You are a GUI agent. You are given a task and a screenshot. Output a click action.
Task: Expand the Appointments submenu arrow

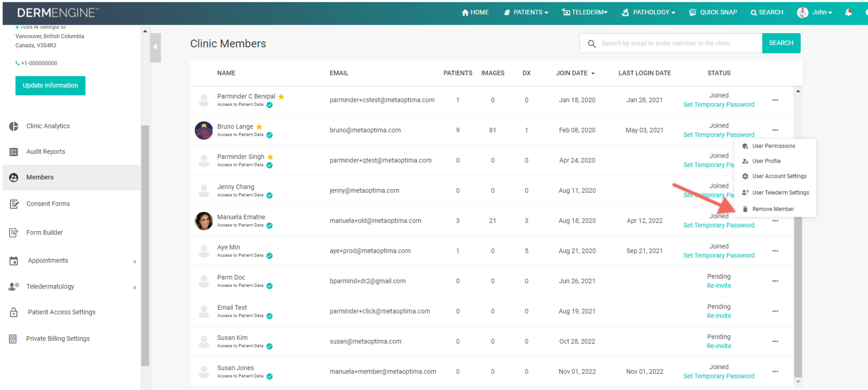point(135,261)
